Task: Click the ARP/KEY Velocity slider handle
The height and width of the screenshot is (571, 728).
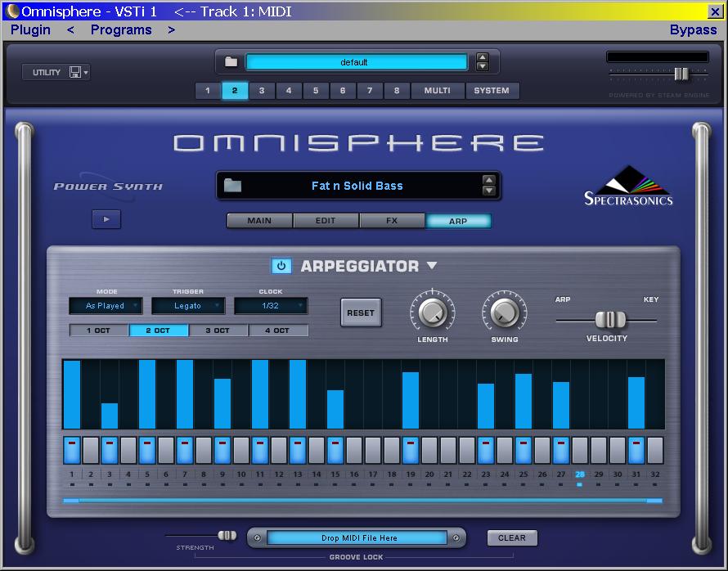Action: point(610,320)
